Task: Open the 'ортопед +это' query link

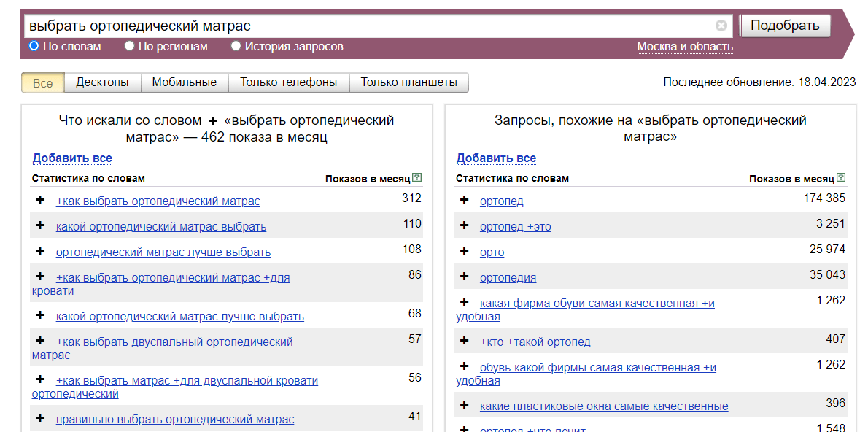Action: (516, 226)
